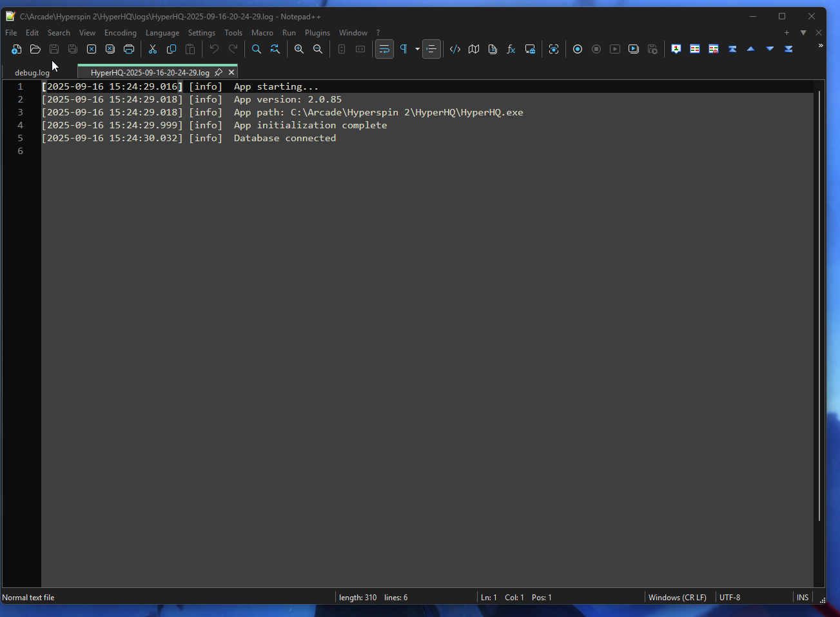Open the Document Map icon
Viewport: 840px width, 617px height.
474,49
